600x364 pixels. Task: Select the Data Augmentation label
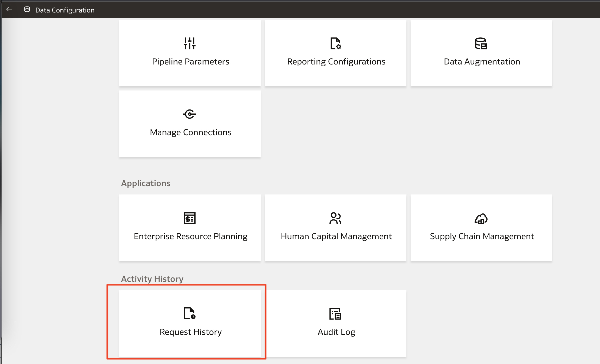pos(482,62)
